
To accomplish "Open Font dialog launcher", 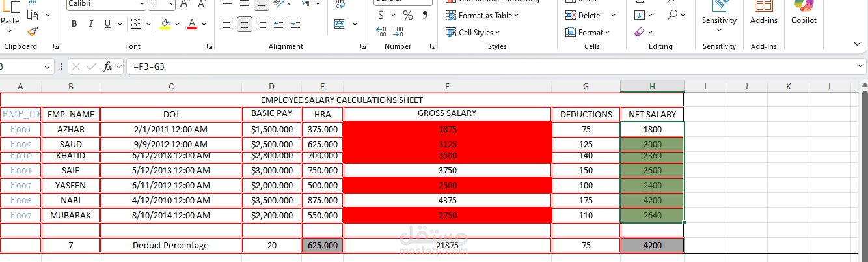I will tap(210, 46).
